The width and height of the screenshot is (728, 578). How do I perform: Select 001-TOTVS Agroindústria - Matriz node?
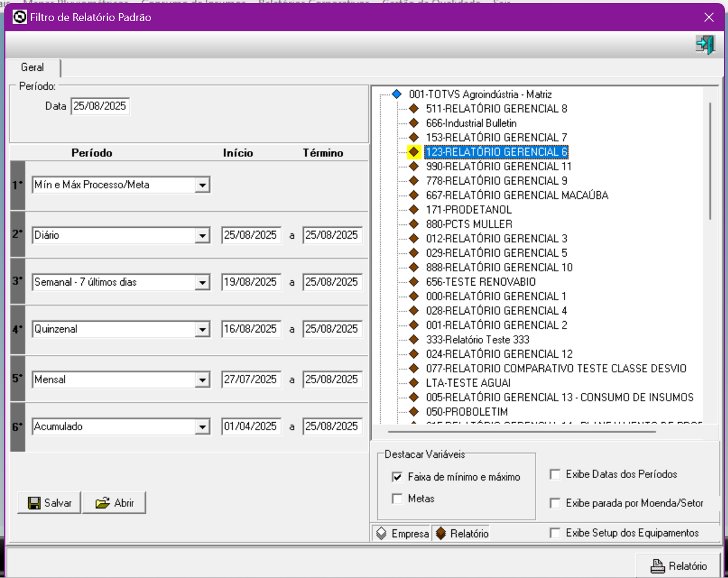click(x=480, y=94)
